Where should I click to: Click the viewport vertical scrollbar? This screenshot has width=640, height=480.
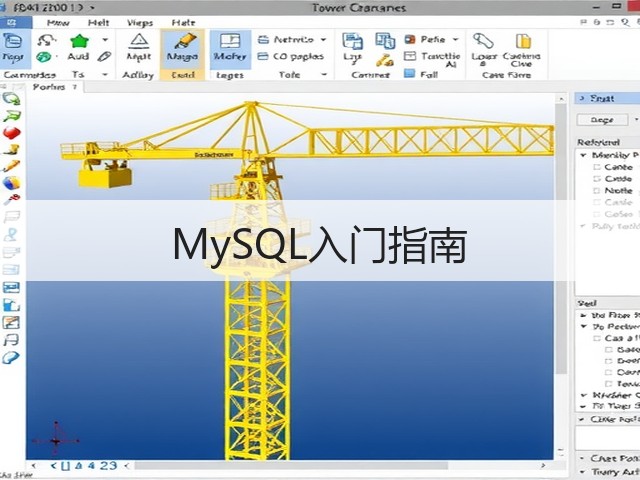click(562, 239)
